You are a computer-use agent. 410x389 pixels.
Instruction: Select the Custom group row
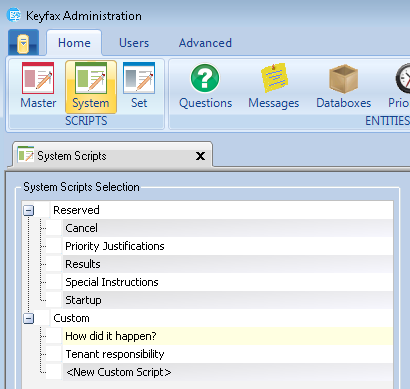[x=222, y=318]
